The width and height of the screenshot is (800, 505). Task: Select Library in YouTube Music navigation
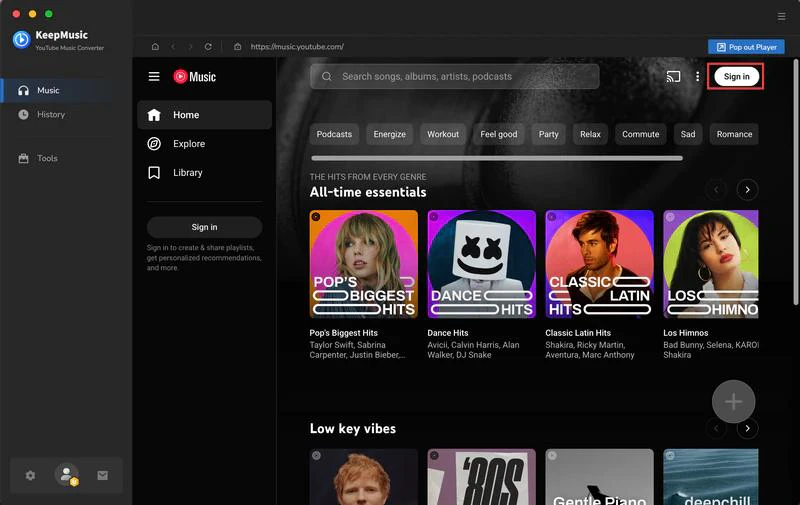click(204, 173)
